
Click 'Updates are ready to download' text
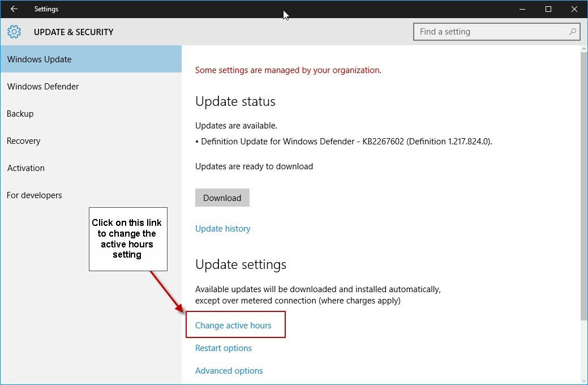254,166
